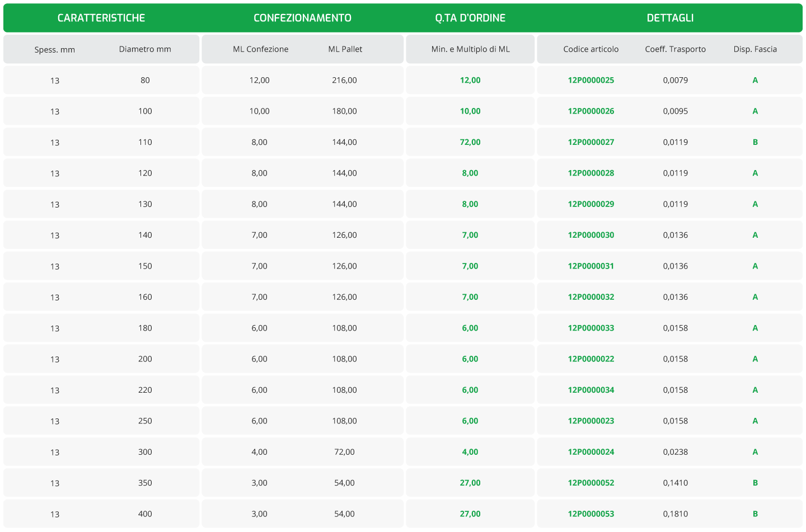
Task: Click transport coefficient 0,0079
Action: tap(676, 80)
